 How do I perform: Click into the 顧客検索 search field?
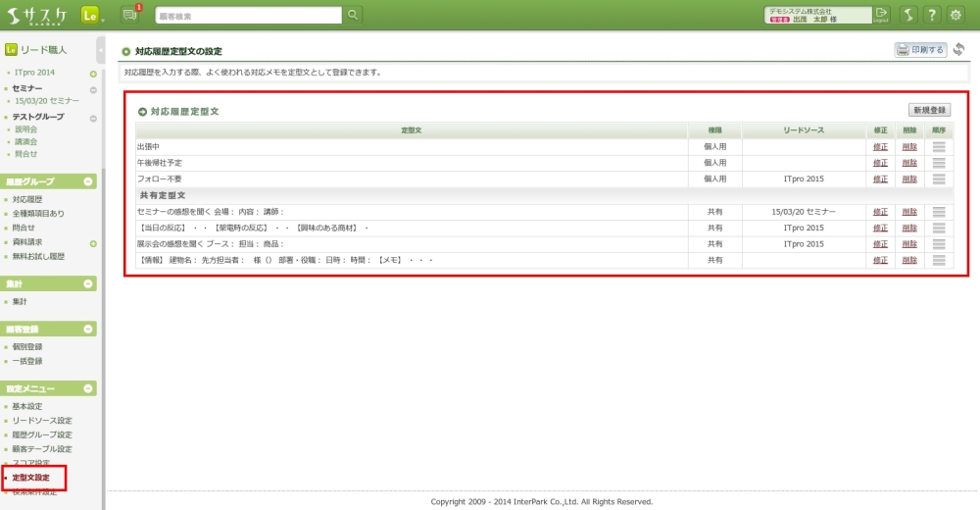tap(248, 15)
